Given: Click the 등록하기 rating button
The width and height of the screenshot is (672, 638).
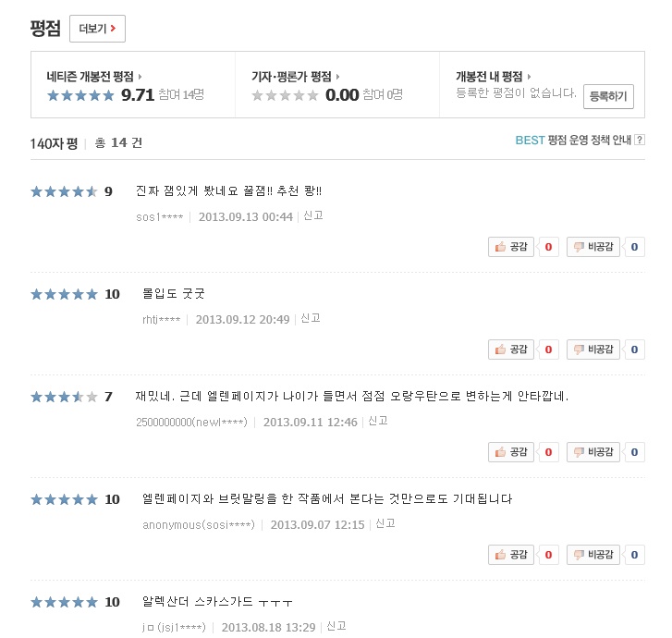Looking at the screenshot, I should click(x=606, y=94).
